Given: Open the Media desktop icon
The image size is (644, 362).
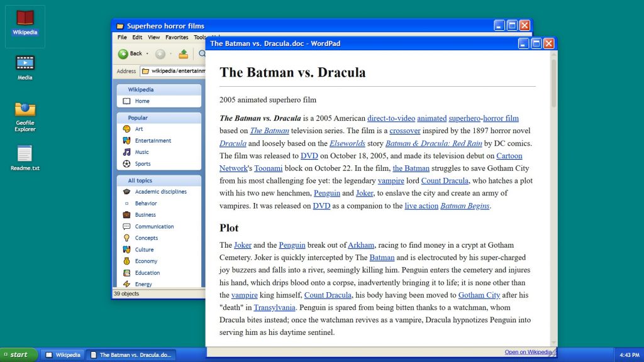Looking at the screenshot, I should click(x=25, y=68).
